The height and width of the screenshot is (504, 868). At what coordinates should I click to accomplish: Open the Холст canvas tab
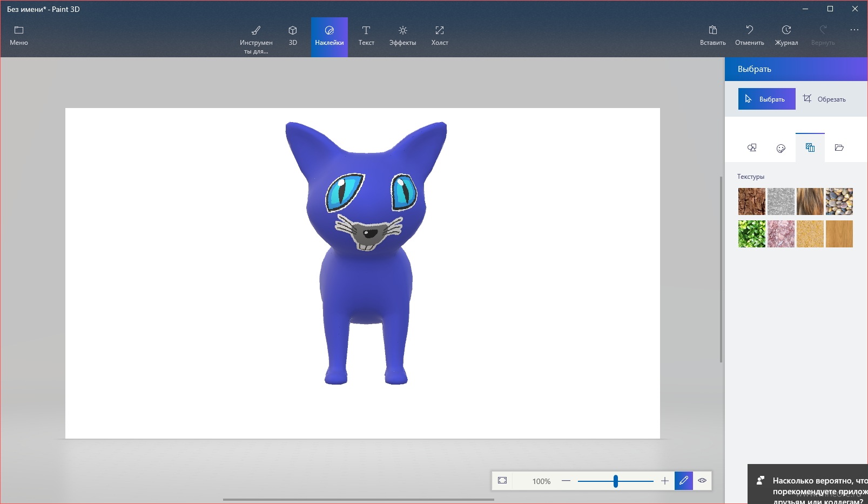(x=440, y=36)
